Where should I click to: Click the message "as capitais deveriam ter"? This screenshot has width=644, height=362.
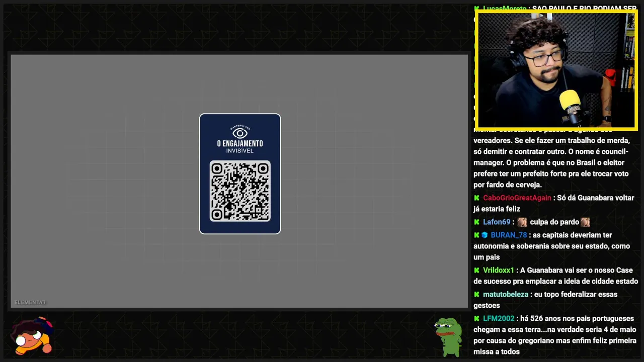pyautogui.click(x=573, y=235)
